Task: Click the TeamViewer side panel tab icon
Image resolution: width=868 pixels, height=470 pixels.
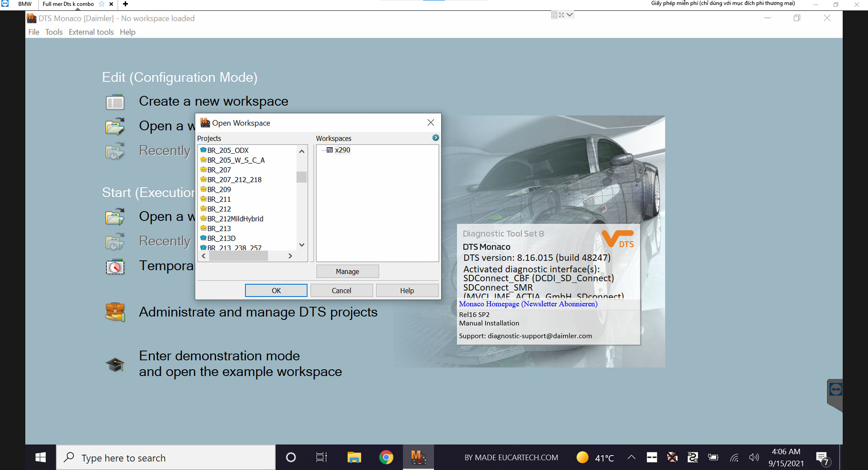Action: pyautogui.click(x=835, y=390)
